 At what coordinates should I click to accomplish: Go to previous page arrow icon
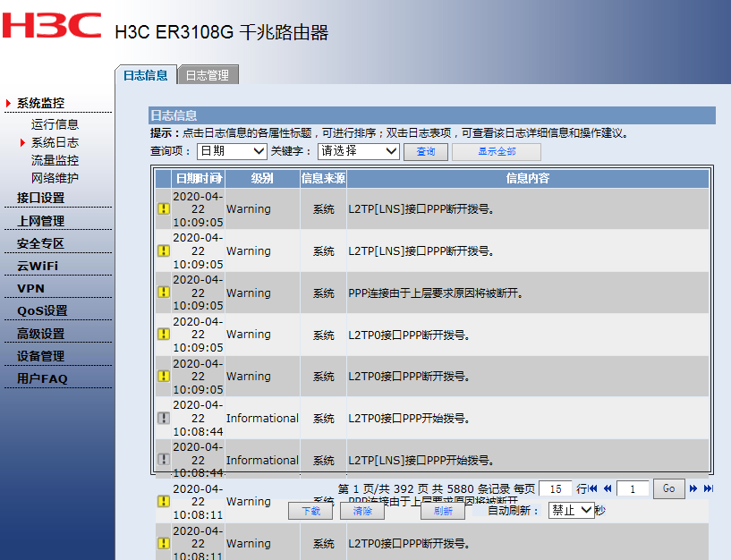point(608,488)
